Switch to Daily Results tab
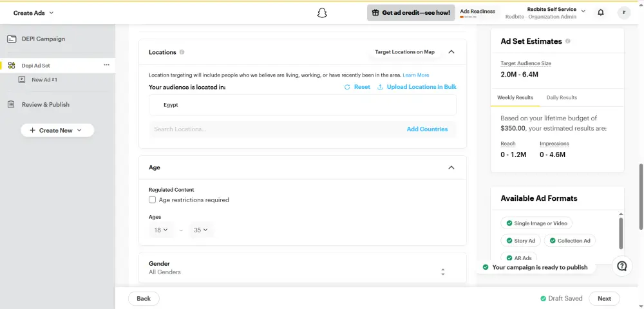This screenshot has width=644, height=309. (x=562, y=98)
